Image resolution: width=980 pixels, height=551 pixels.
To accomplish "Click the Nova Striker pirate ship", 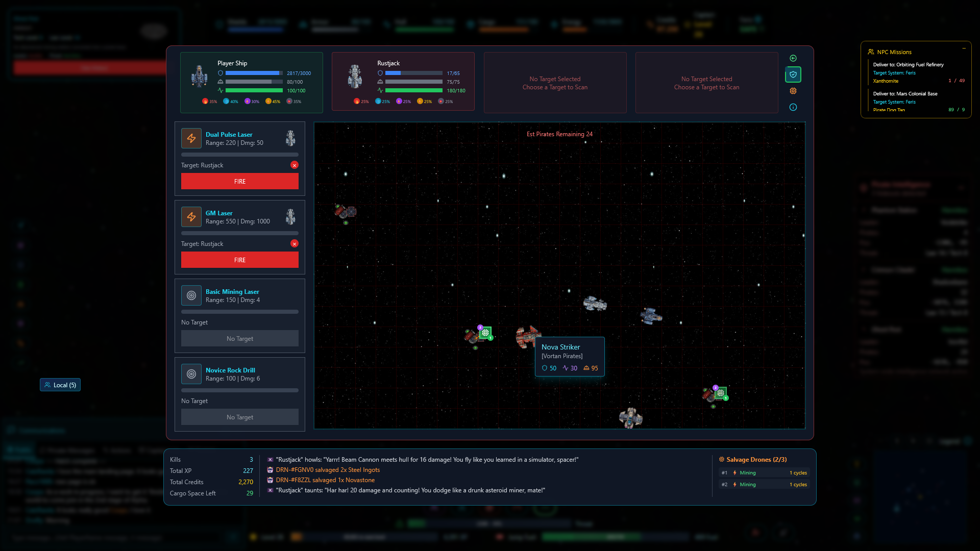I will click(526, 336).
